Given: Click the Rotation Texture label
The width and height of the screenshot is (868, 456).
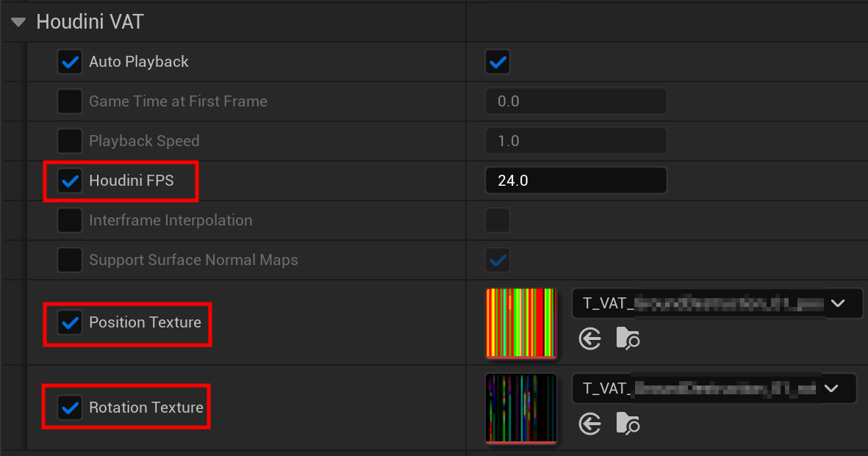Looking at the screenshot, I should 146,408.
